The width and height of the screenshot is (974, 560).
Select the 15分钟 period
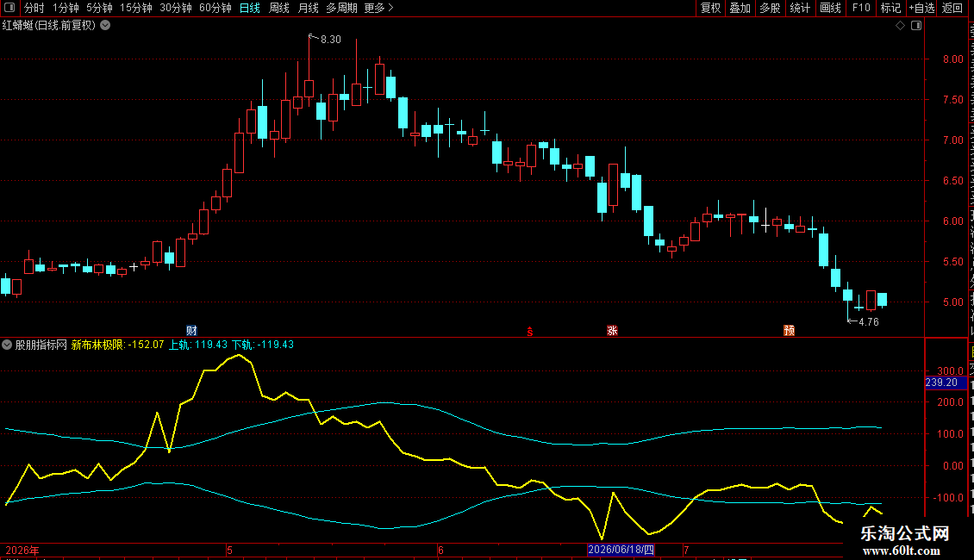click(x=136, y=8)
